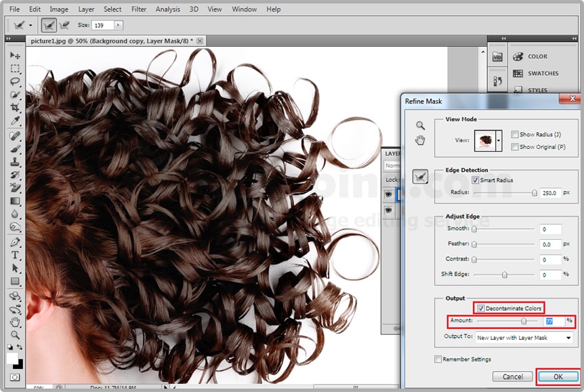Click the Hand tool in Refine Mask dialog
This screenshot has height=392, width=584.
coord(421,140)
